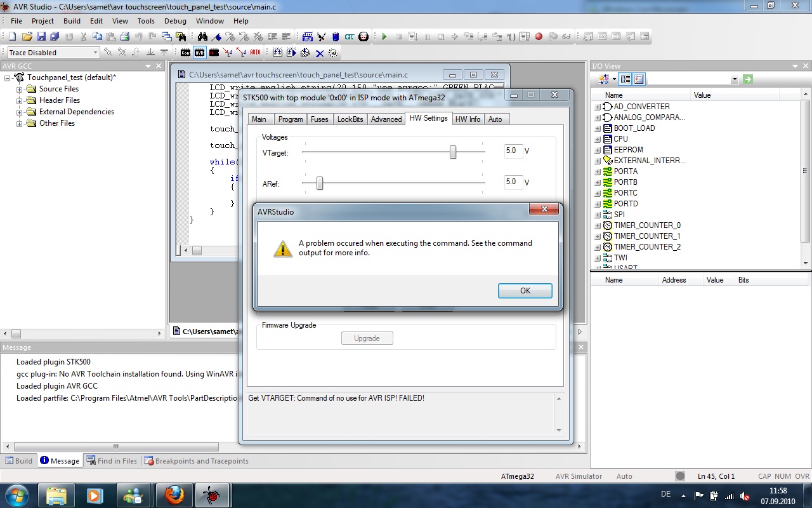Expand the Header Files tree node
This screenshot has width=812, height=508.
[x=19, y=100]
